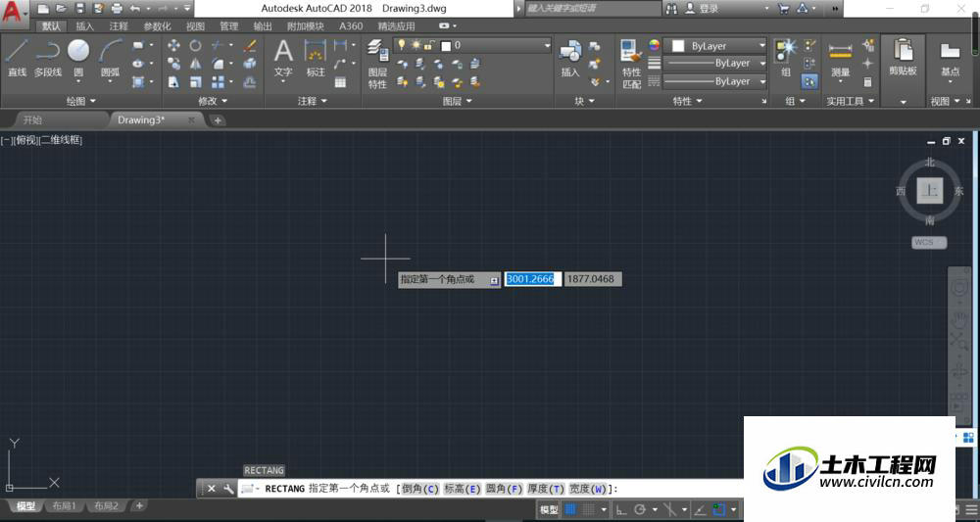Viewport: 980px width, 522px height.
Task: Click the Stretch tool icon
Action: pyautogui.click(x=173, y=82)
